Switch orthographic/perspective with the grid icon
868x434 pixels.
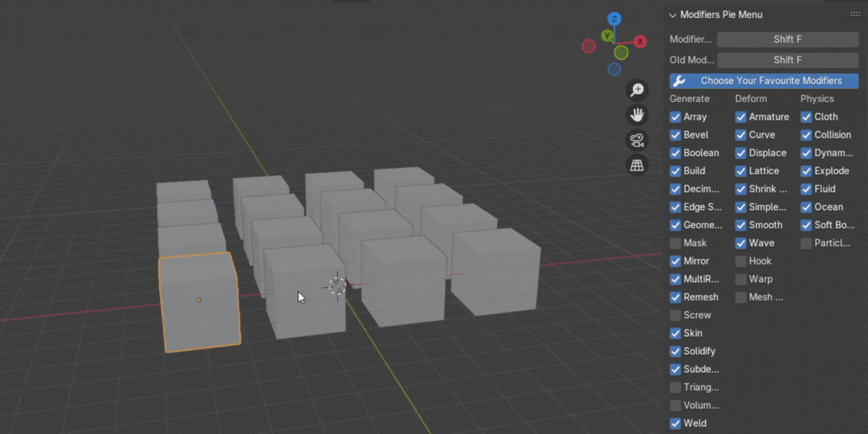click(637, 166)
